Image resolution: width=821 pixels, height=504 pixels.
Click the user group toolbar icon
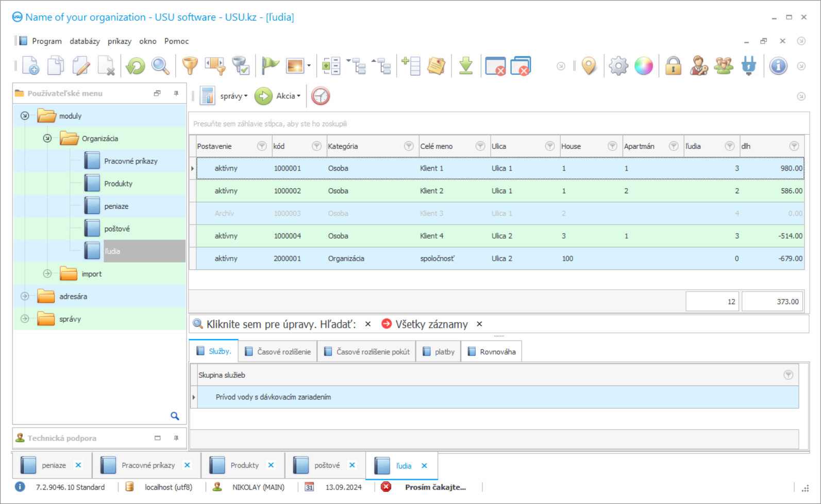(724, 66)
